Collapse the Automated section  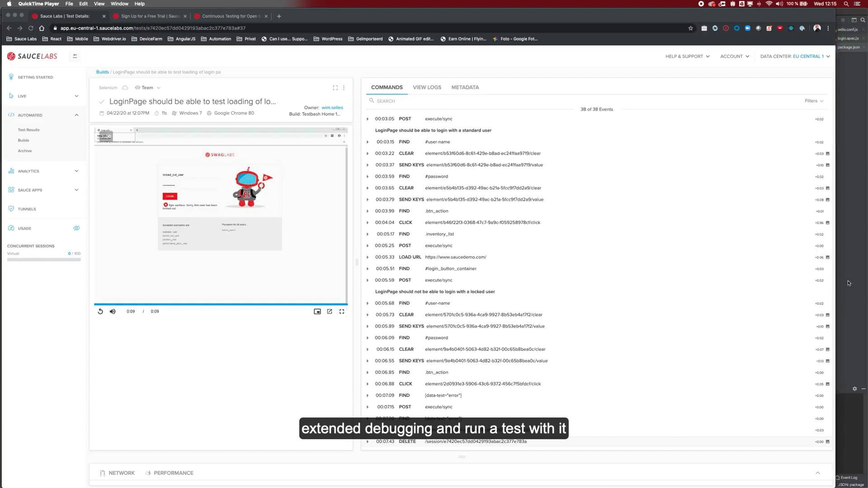76,115
